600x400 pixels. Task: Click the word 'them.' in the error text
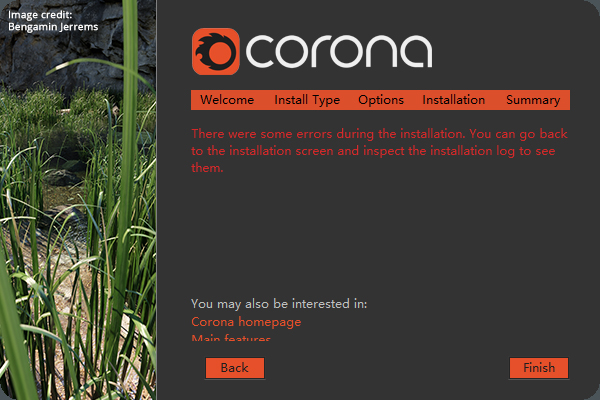[207, 168]
